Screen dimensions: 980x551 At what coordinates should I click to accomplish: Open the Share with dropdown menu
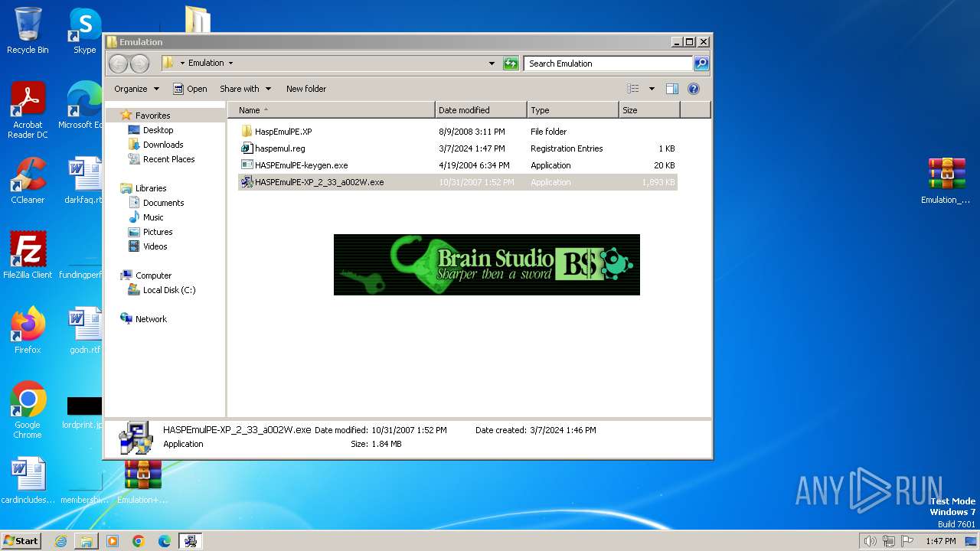click(x=245, y=89)
